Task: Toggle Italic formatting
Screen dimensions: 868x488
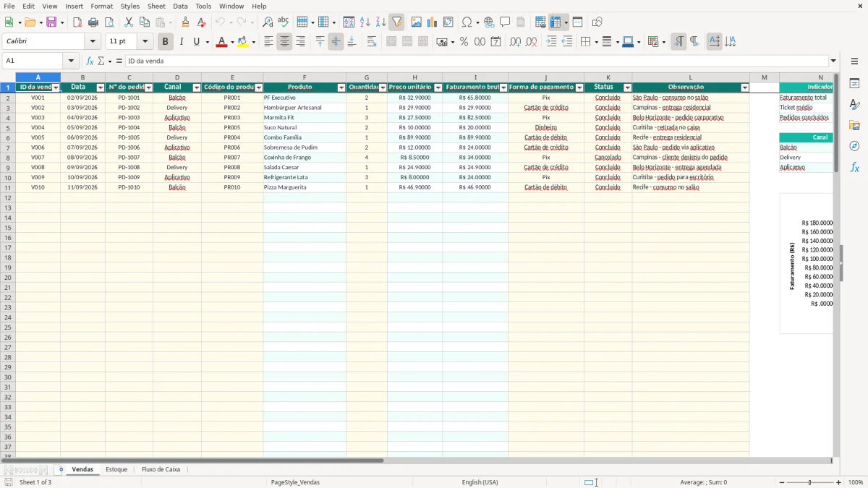Action: (182, 42)
